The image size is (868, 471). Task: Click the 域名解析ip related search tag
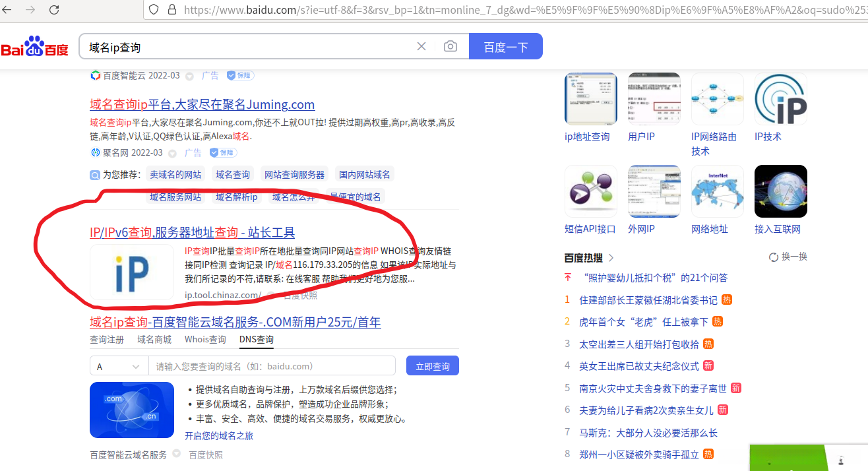point(236,197)
